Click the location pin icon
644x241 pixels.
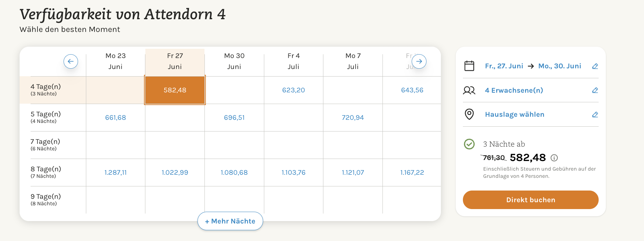click(x=469, y=114)
